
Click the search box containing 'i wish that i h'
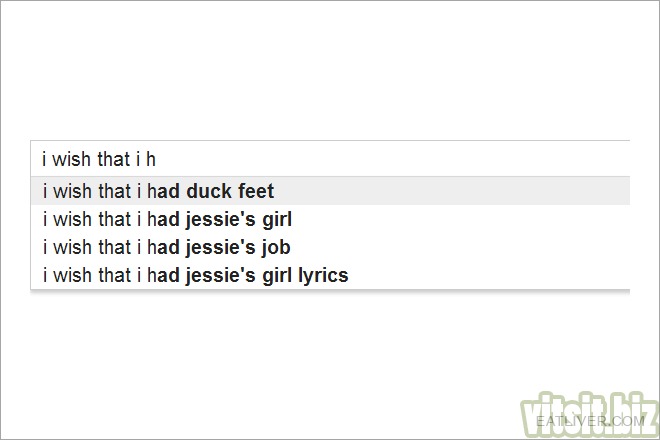tap(330, 159)
